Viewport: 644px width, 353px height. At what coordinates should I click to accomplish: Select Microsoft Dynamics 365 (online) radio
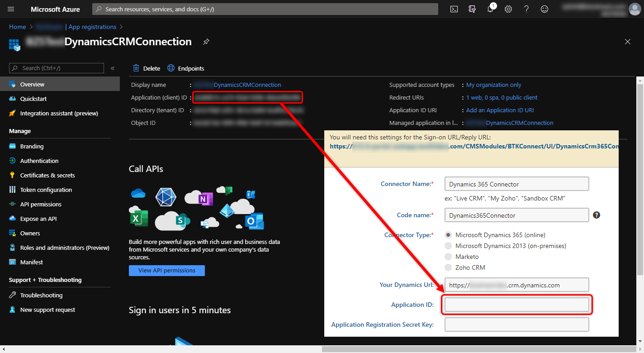pyautogui.click(x=448, y=235)
